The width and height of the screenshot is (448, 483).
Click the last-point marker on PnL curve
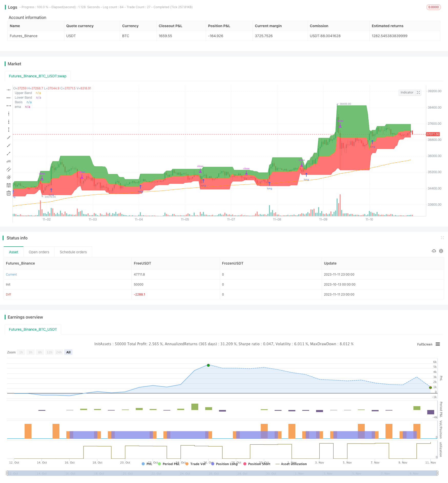pyautogui.click(x=430, y=387)
